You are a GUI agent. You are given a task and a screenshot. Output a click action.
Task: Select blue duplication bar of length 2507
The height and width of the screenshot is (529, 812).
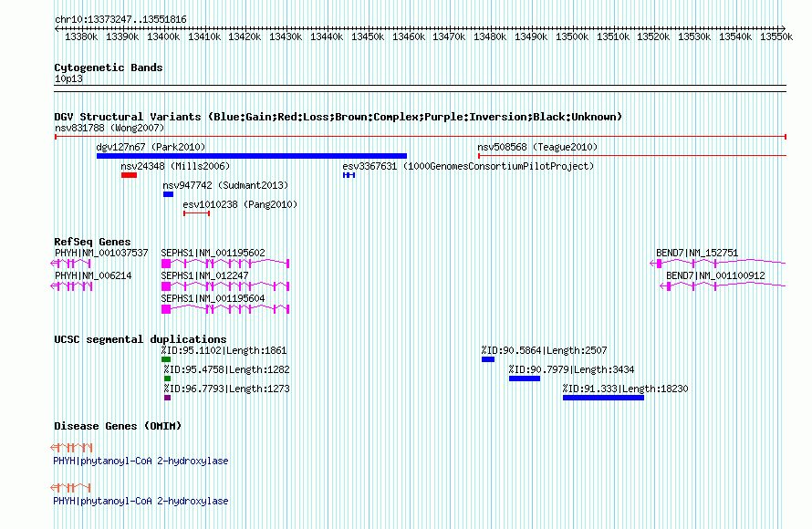click(x=488, y=359)
